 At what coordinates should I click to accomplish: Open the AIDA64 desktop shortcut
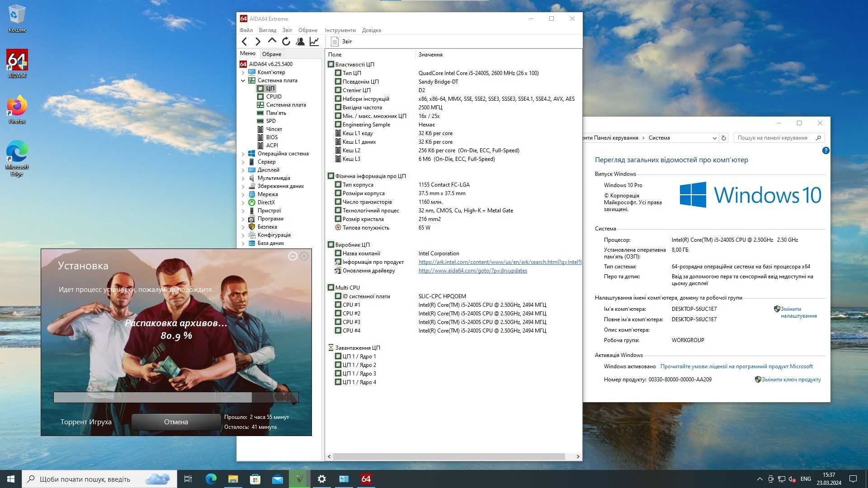coord(17,64)
